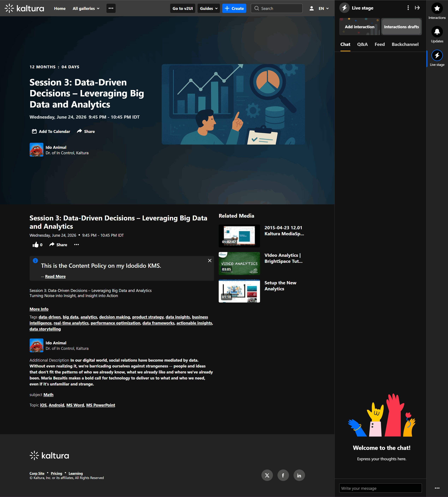
Task: Open the Updates bell icon
Action: click(x=437, y=32)
